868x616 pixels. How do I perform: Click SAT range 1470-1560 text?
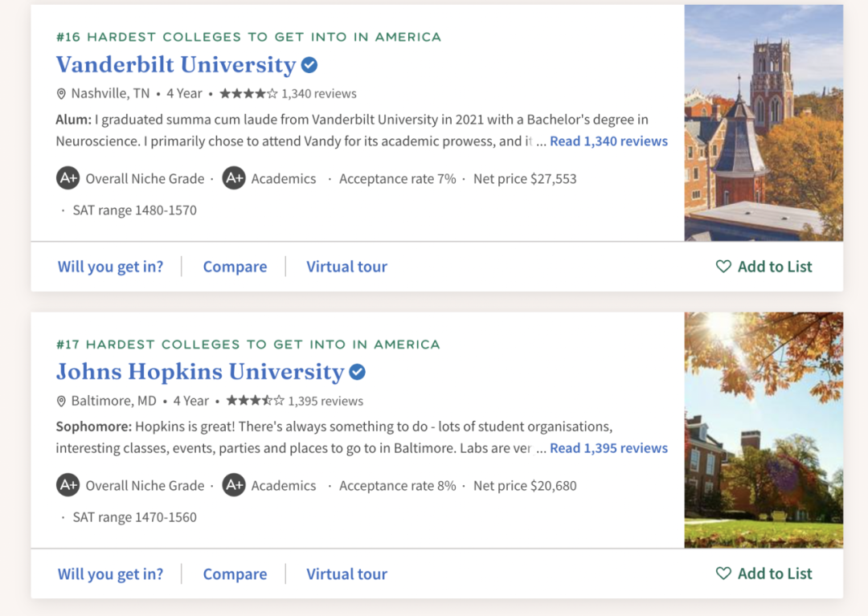134,517
